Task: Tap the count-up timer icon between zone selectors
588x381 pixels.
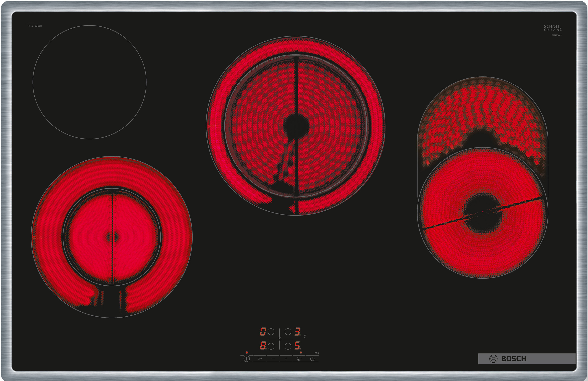Action: pyautogui.click(x=279, y=339)
